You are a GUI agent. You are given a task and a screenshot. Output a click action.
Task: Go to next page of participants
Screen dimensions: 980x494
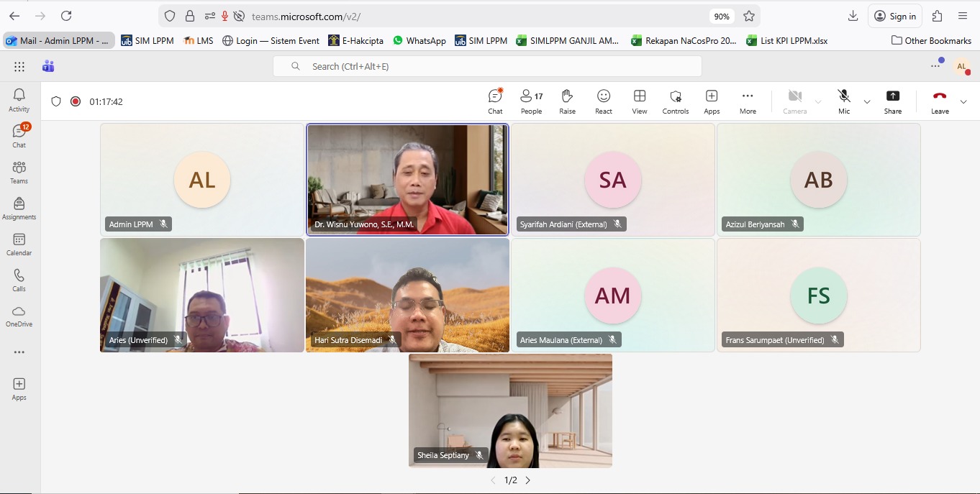pos(527,480)
